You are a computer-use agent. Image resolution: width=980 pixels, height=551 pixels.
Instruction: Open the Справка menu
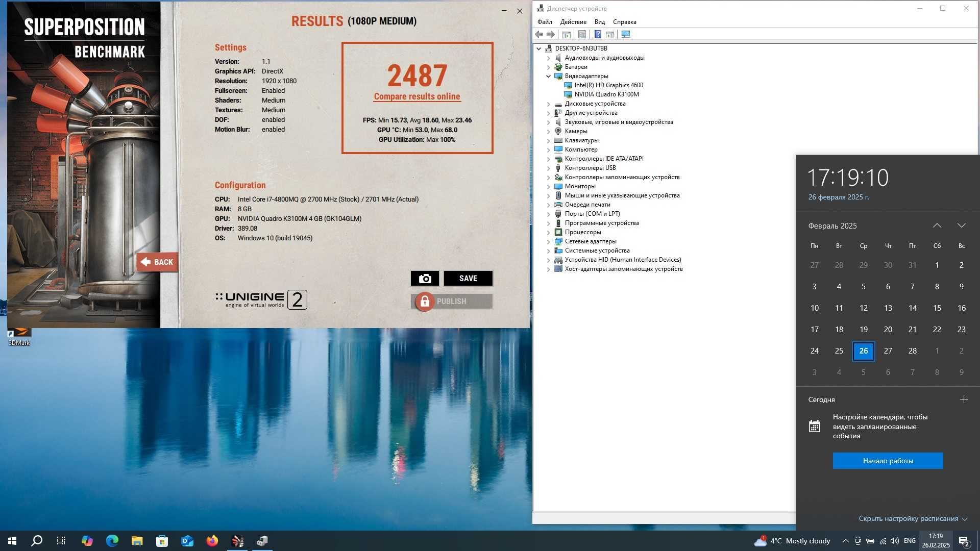(624, 22)
